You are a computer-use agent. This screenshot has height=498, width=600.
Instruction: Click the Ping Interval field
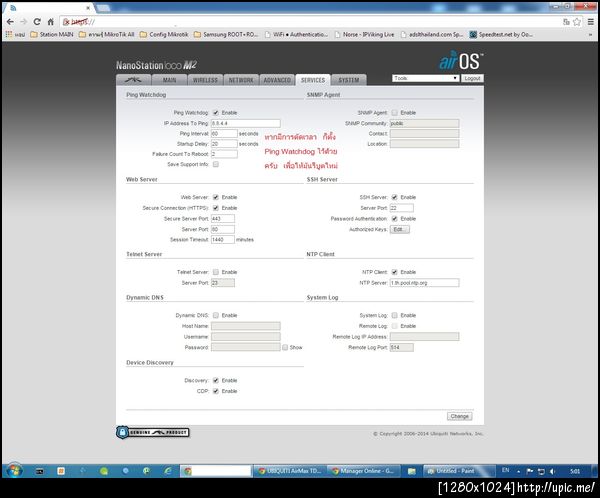click(x=224, y=134)
